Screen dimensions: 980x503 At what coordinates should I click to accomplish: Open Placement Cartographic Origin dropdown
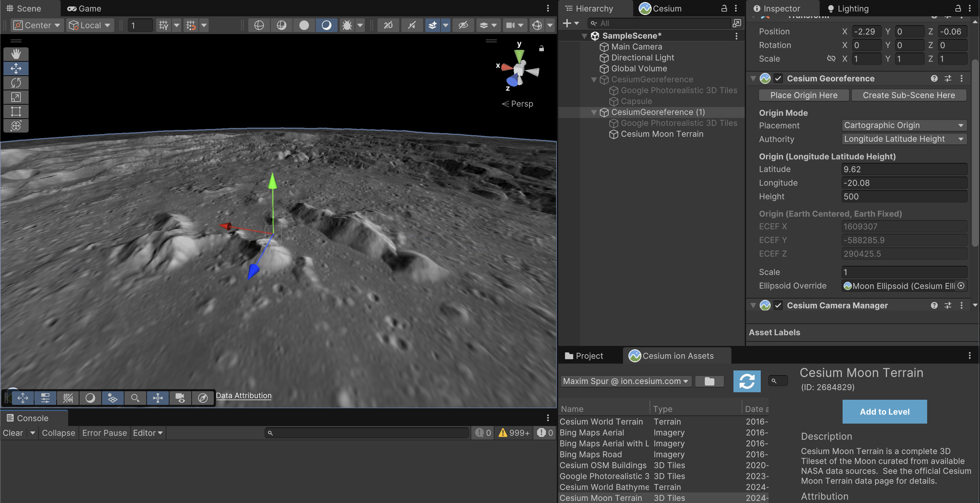904,125
